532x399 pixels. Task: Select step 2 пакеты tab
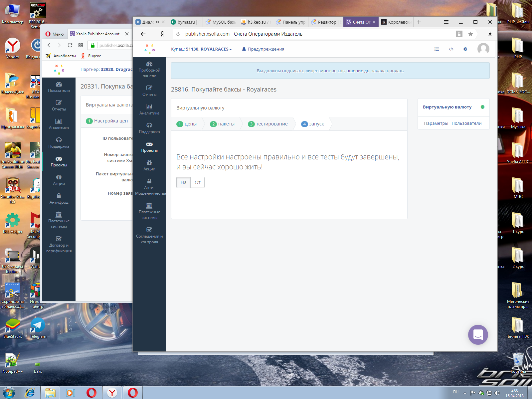tap(223, 124)
